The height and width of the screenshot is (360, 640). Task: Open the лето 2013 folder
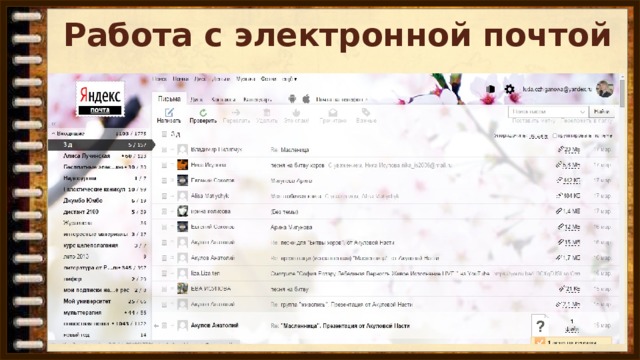(76, 257)
